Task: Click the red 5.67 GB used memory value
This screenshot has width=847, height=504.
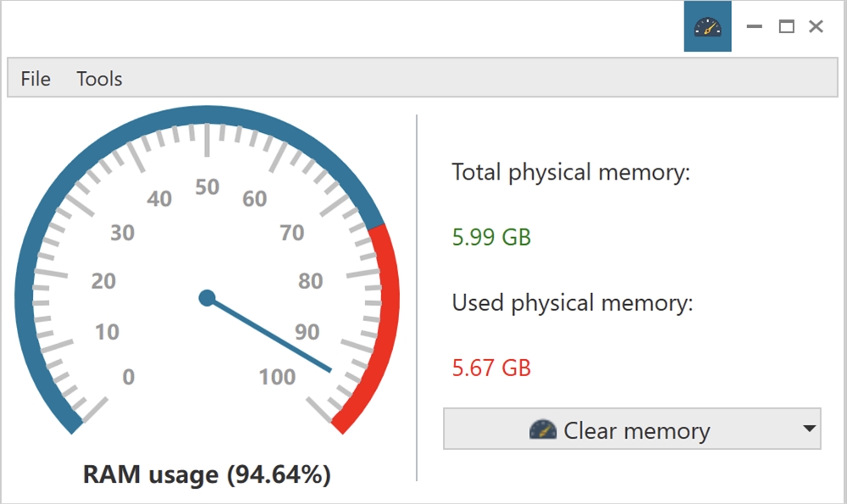Action: 490,368
